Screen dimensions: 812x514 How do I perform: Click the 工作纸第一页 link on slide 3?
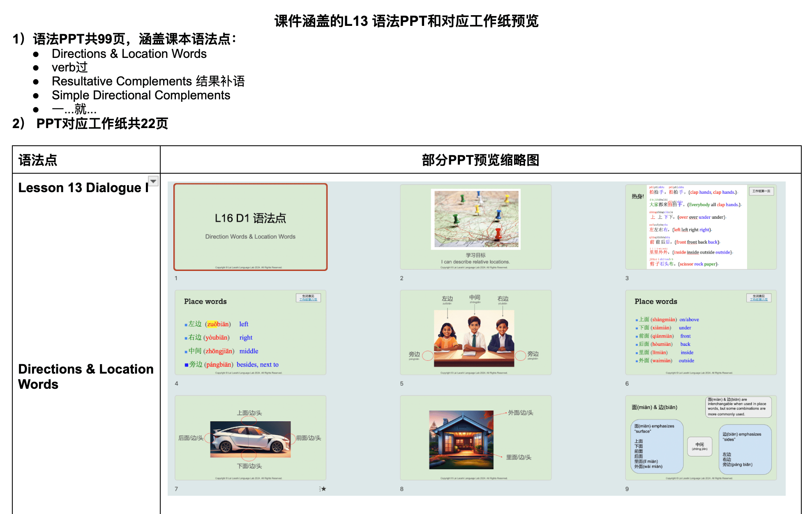click(x=762, y=191)
